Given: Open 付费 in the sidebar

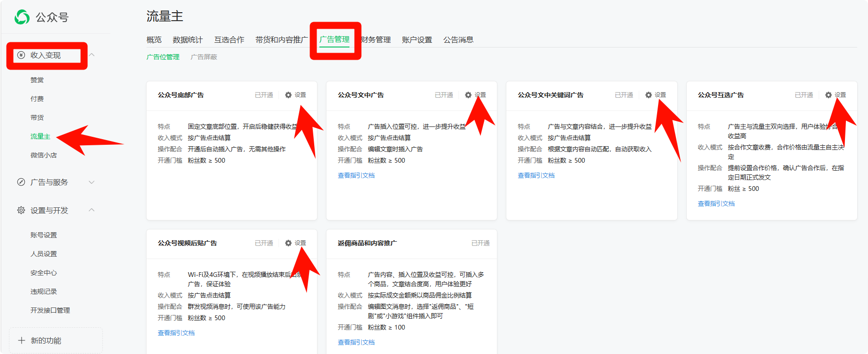Looking at the screenshot, I should tap(37, 99).
